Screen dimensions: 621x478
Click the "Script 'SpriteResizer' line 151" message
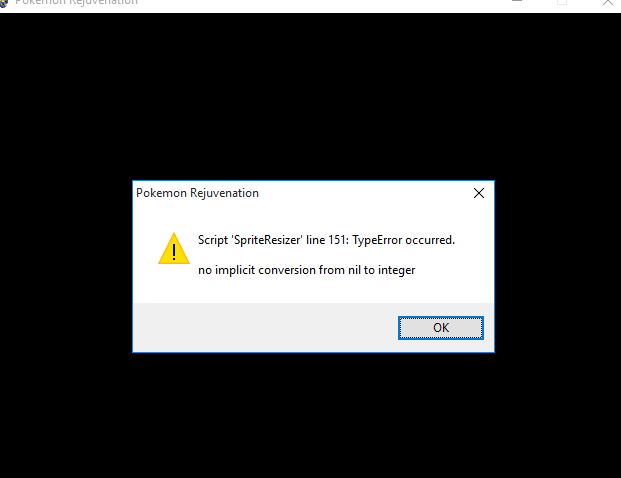coord(273,240)
